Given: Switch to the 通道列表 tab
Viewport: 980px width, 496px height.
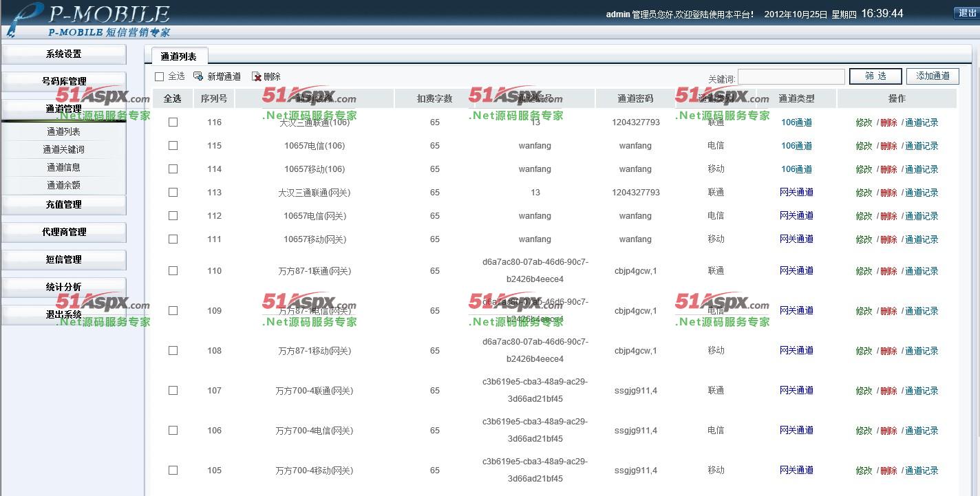Looking at the screenshot, I should pyautogui.click(x=178, y=56).
